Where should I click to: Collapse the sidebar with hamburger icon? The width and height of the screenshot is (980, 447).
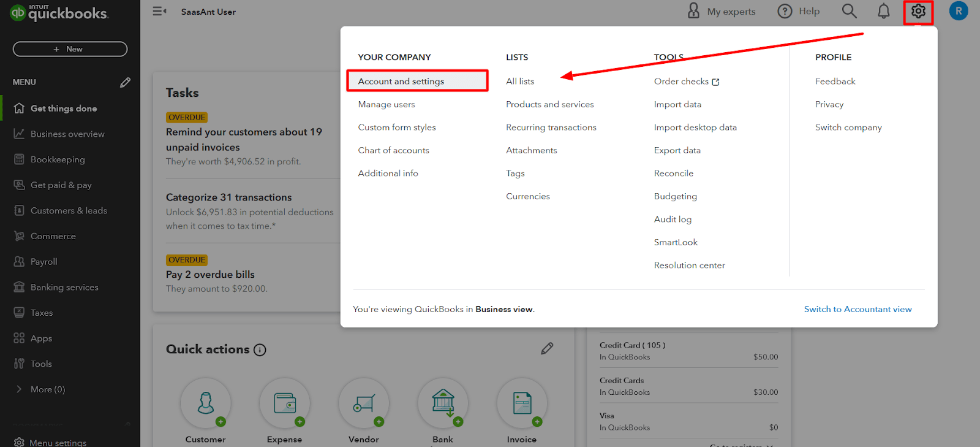click(159, 11)
